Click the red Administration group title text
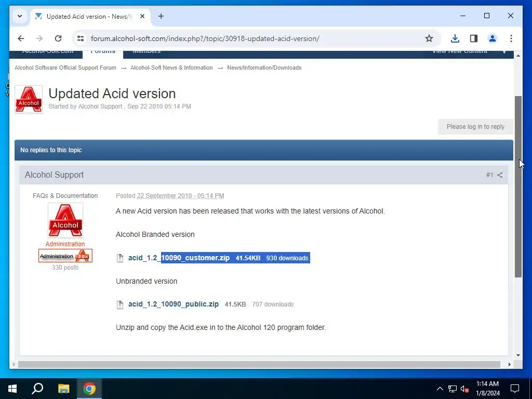The image size is (532, 399). pyautogui.click(x=65, y=244)
